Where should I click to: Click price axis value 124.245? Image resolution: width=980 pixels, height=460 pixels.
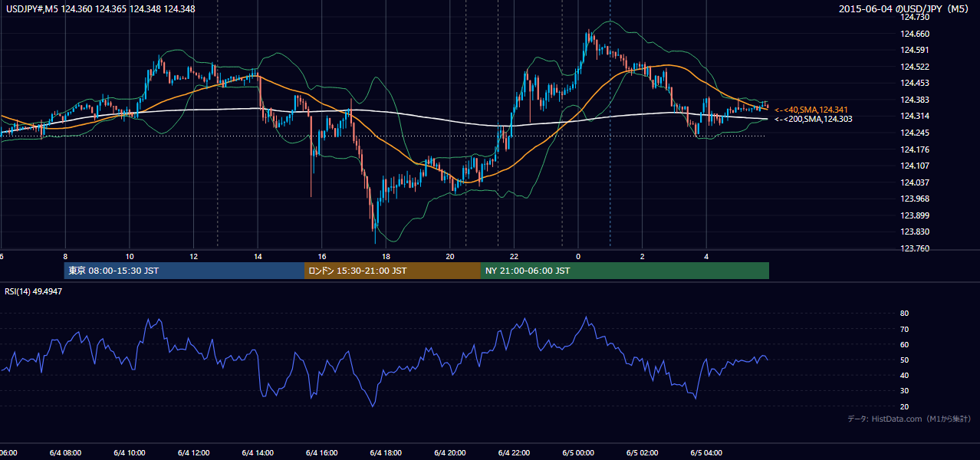tap(916, 133)
